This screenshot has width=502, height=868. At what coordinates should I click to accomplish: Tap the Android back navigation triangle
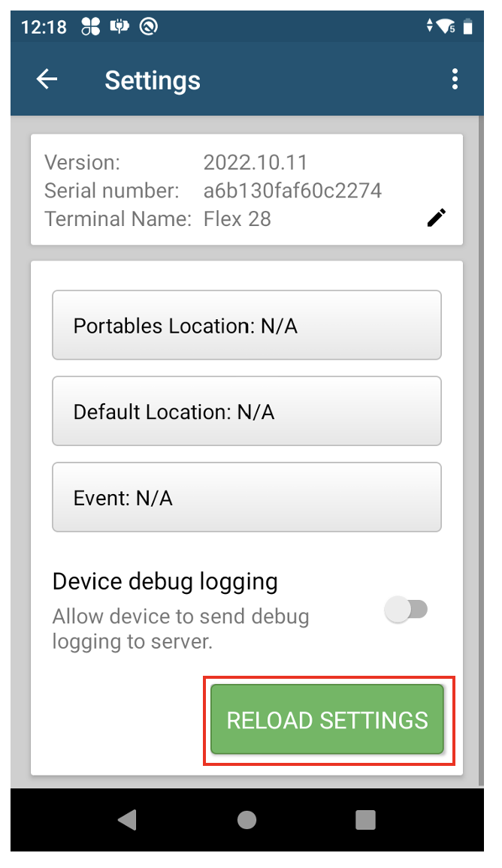point(128,820)
